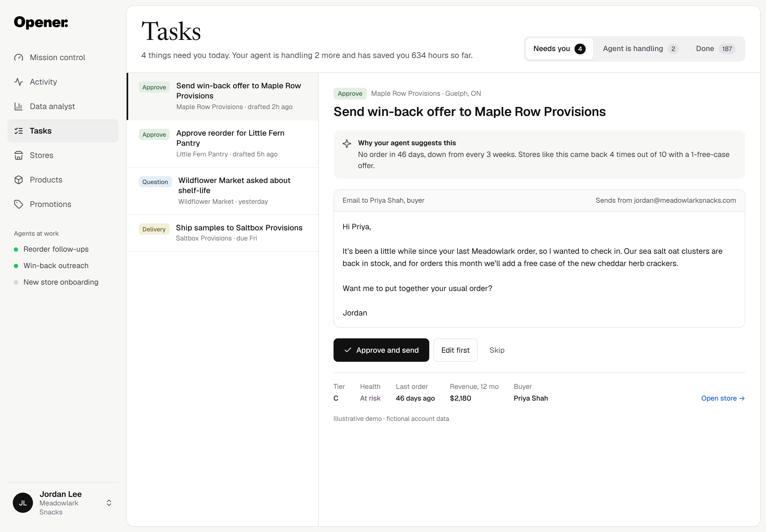
Task: Click the Products box icon
Action: pyautogui.click(x=19, y=180)
